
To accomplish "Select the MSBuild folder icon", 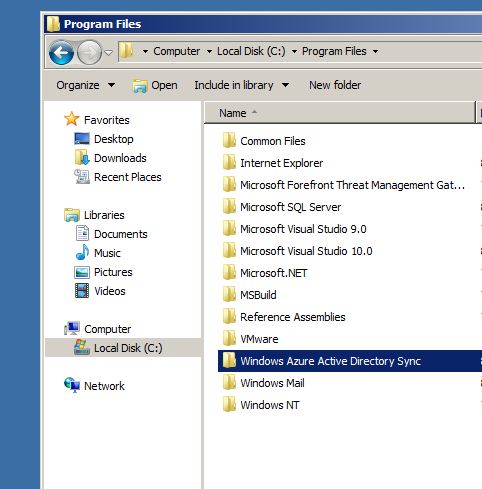I will click(x=229, y=294).
